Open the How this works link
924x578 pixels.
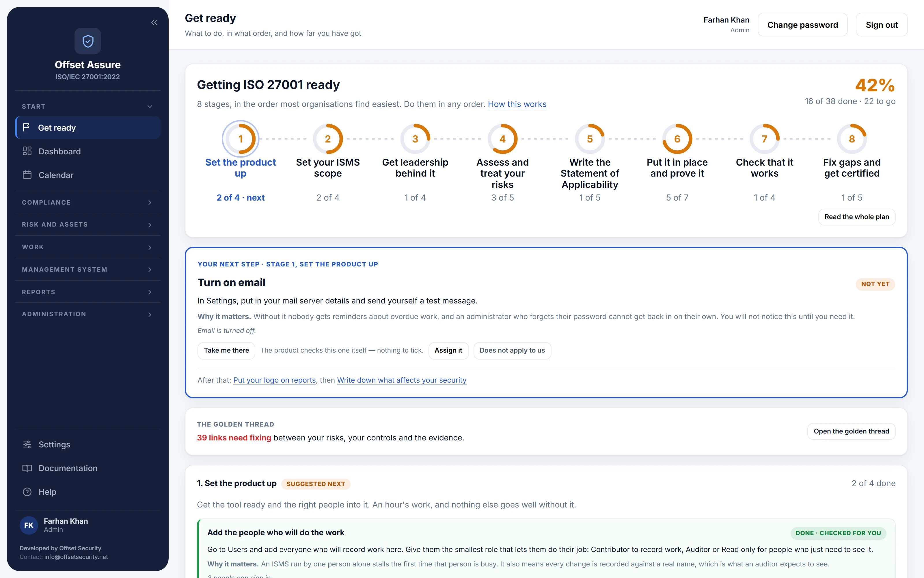(x=517, y=104)
